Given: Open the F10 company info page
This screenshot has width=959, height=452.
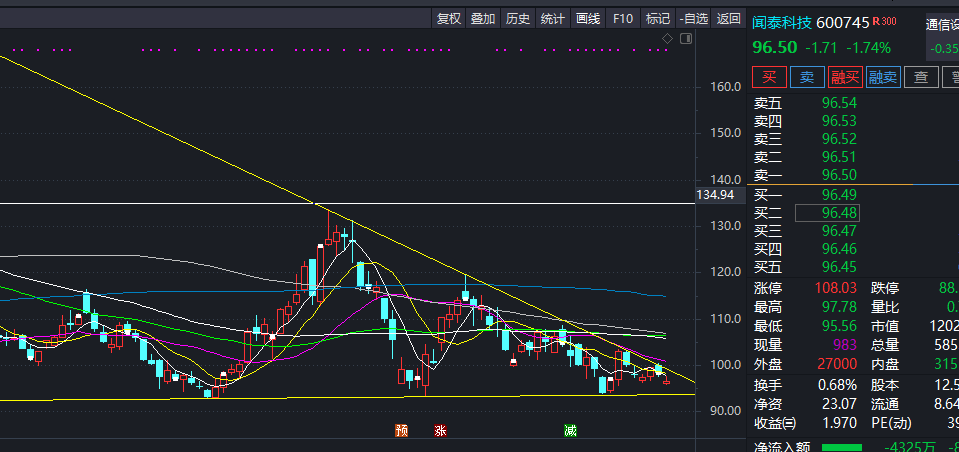Looking at the screenshot, I should [x=623, y=19].
